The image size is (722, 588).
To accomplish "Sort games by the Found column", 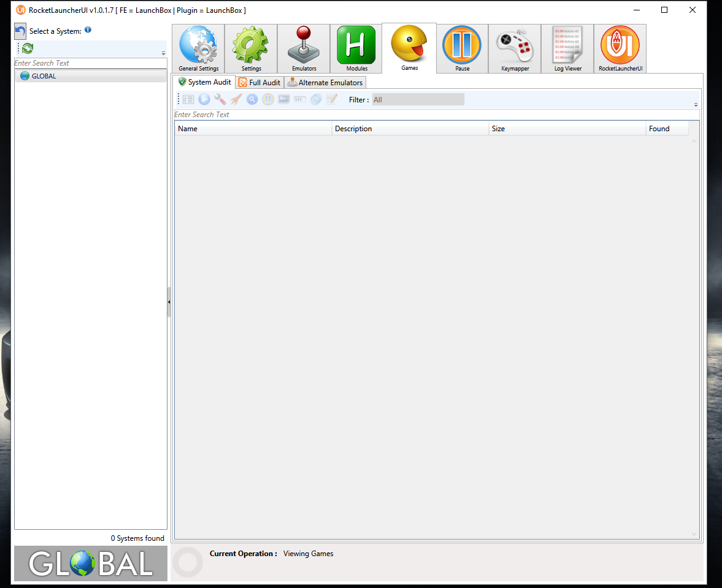I will pos(667,129).
